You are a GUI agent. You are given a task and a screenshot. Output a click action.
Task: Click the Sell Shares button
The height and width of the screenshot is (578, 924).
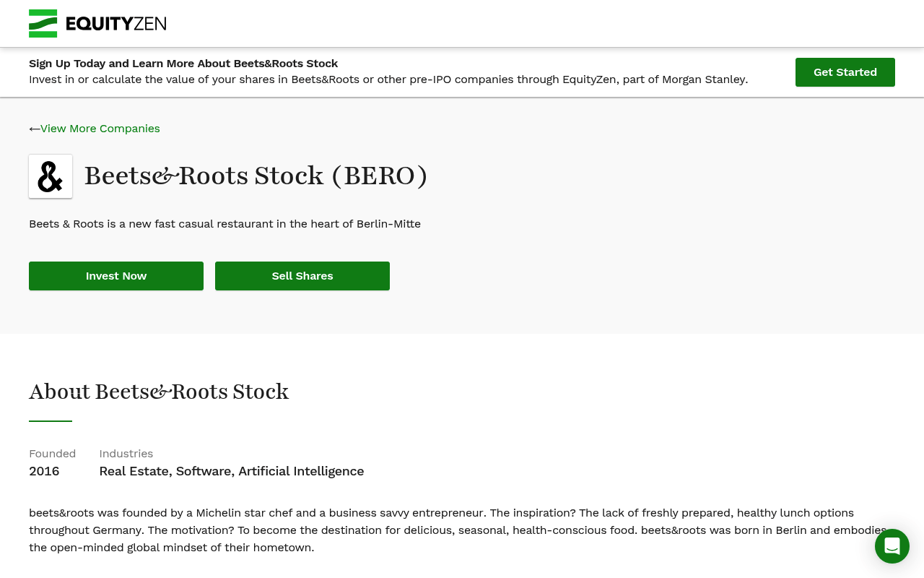302,276
